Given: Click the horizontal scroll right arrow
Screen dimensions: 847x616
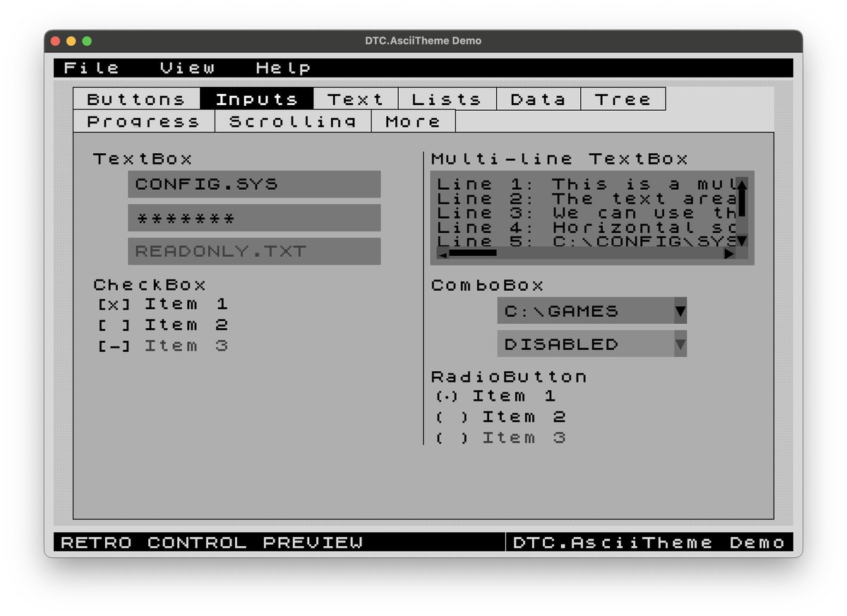Looking at the screenshot, I should coord(729,253).
